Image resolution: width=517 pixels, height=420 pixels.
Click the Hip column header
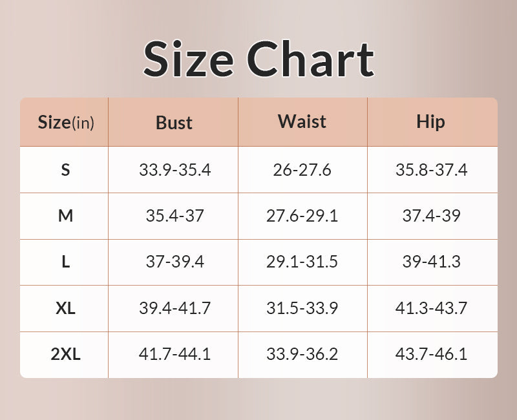pyautogui.click(x=430, y=121)
